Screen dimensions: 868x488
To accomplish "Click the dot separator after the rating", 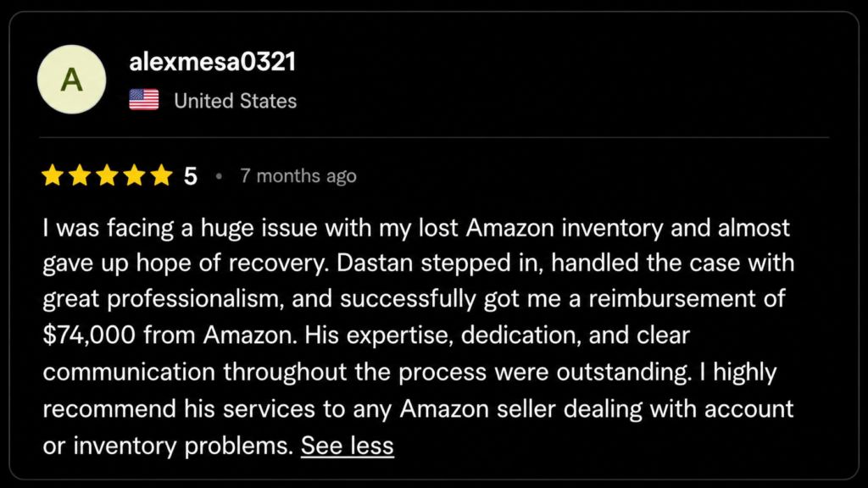I will click(x=220, y=176).
